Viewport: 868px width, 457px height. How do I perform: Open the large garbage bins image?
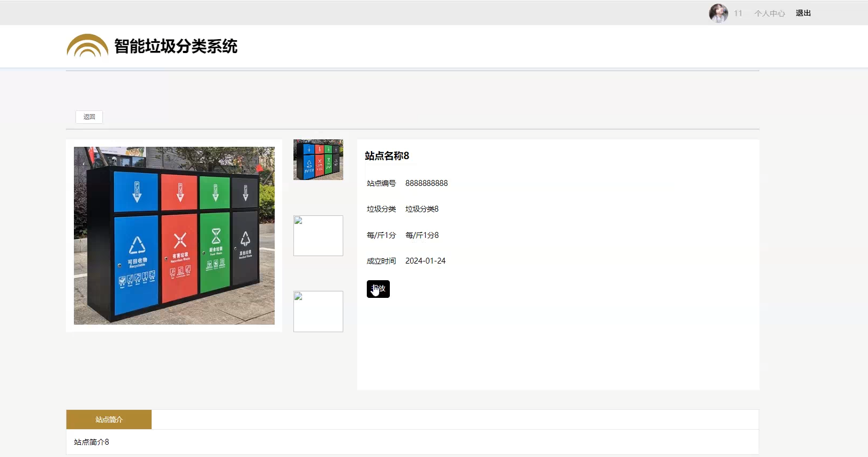pos(174,236)
